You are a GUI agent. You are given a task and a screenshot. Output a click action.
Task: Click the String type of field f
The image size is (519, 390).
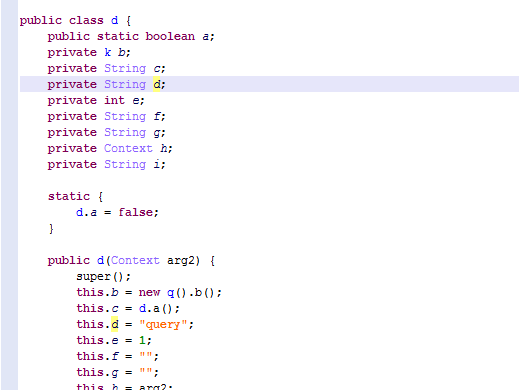tap(125, 116)
